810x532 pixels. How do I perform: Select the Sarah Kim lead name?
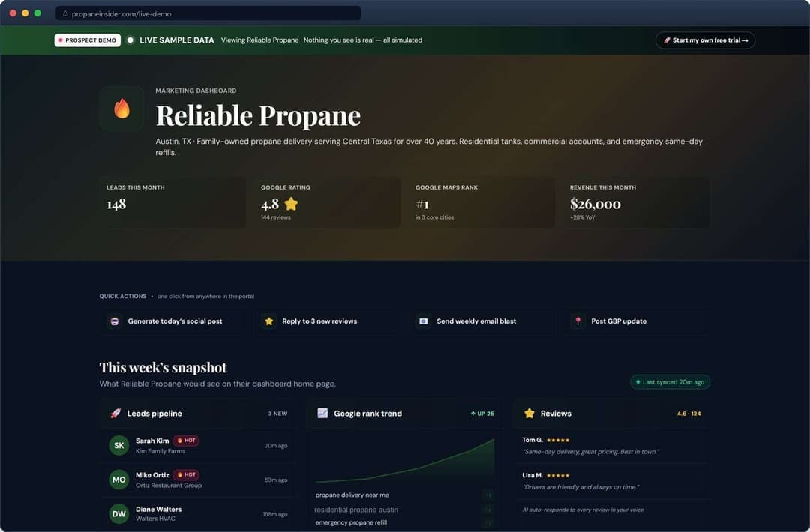[x=152, y=441]
